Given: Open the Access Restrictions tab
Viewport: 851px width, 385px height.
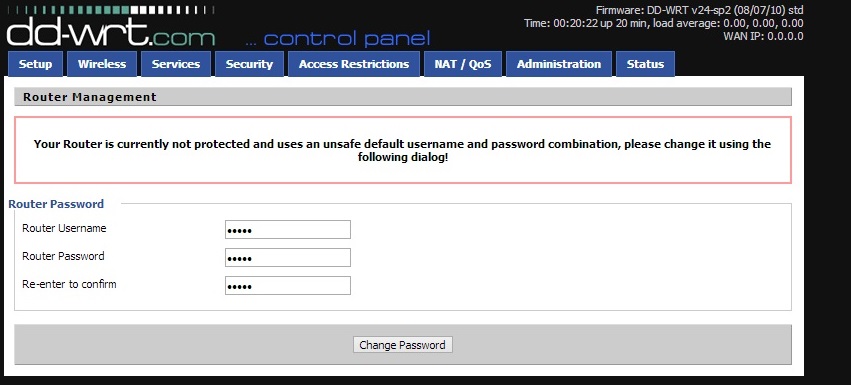Looking at the screenshot, I should [x=354, y=64].
